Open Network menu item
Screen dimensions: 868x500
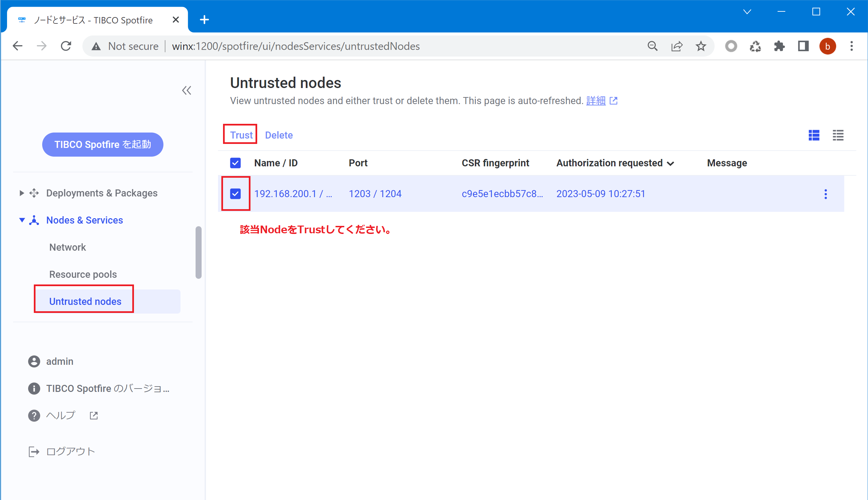[67, 247]
